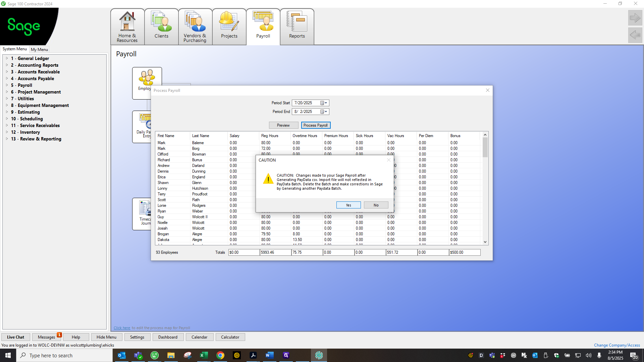644x362 pixels.
Task: Open the Sage taskbar icon
Action: point(155,355)
